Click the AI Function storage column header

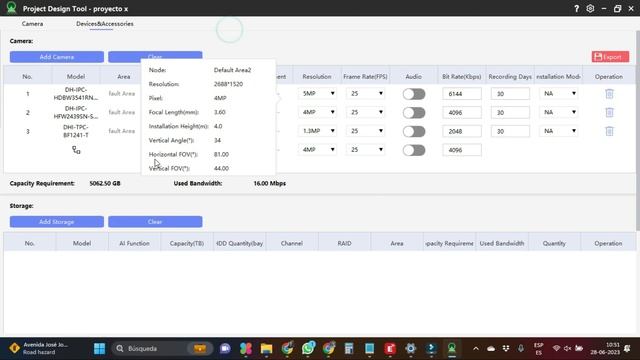(x=134, y=243)
